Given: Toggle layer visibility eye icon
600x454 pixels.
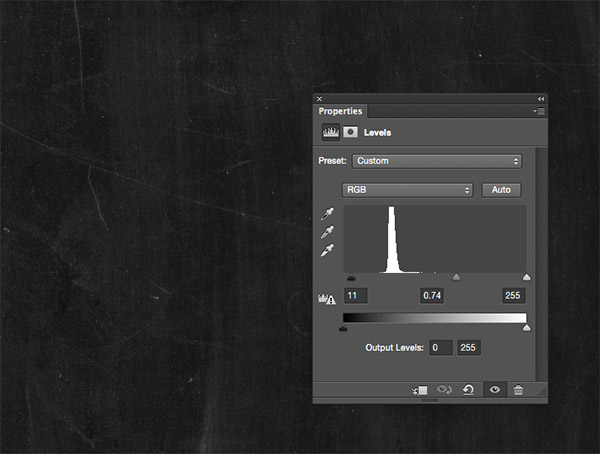Looking at the screenshot, I should pos(494,390).
